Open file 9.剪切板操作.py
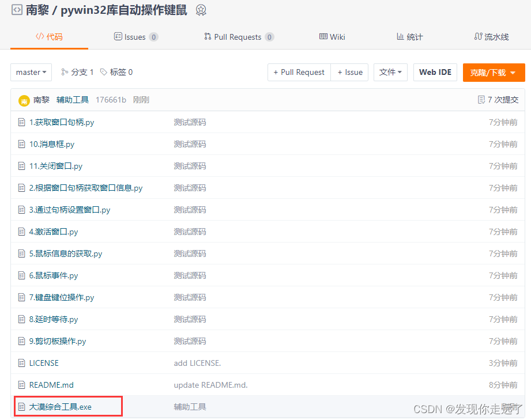This screenshot has height=420, width=531. [x=58, y=341]
